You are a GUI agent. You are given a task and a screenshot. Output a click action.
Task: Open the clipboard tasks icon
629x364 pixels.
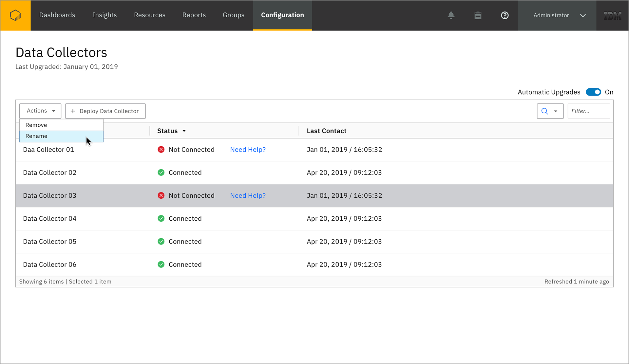pos(478,15)
